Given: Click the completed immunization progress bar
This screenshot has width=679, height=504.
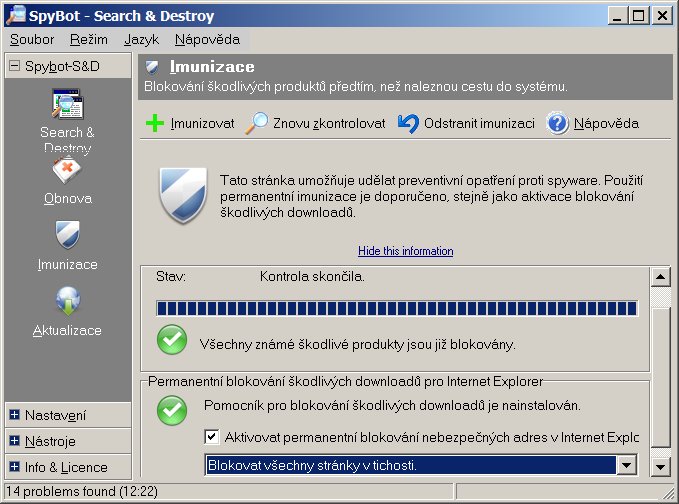Looking at the screenshot, I should coord(397,308).
